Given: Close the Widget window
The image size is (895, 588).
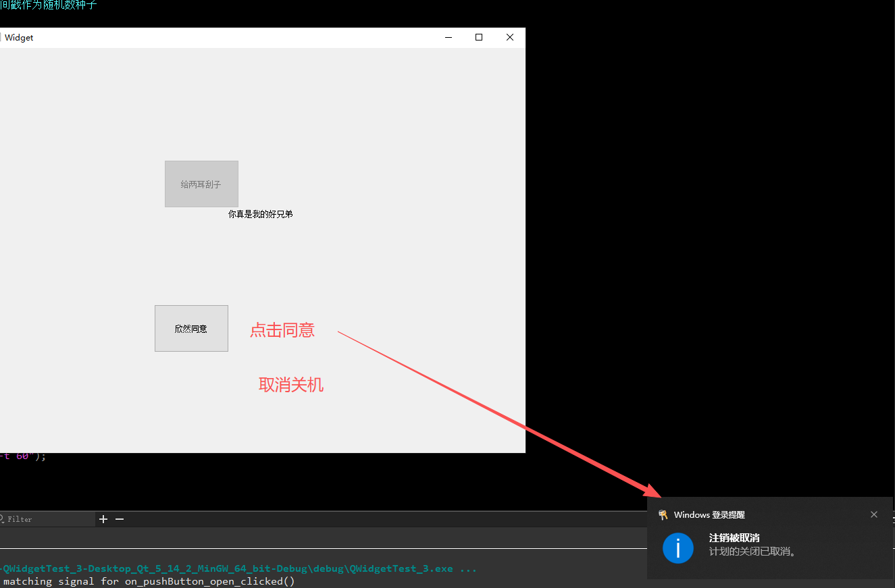Looking at the screenshot, I should [510, 38].
